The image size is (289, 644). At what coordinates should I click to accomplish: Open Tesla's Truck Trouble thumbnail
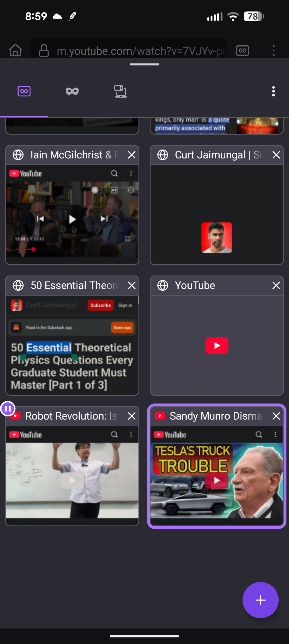[217, 476]
